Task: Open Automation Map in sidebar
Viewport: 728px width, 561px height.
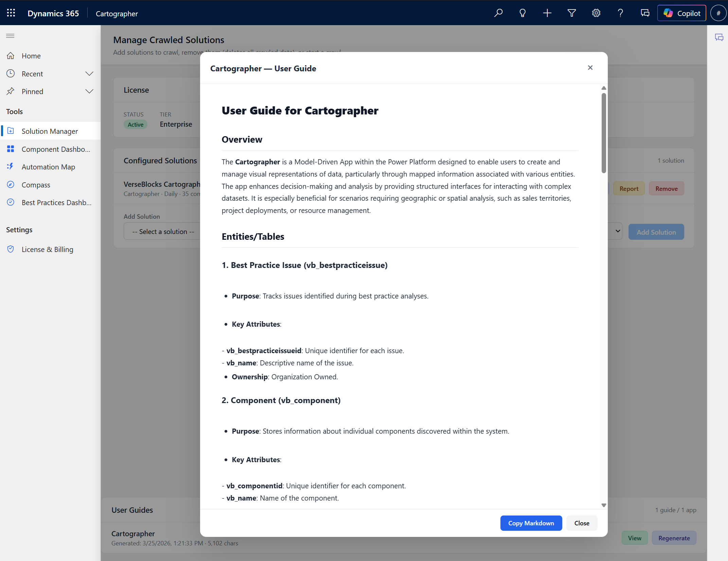Action: 50,167
